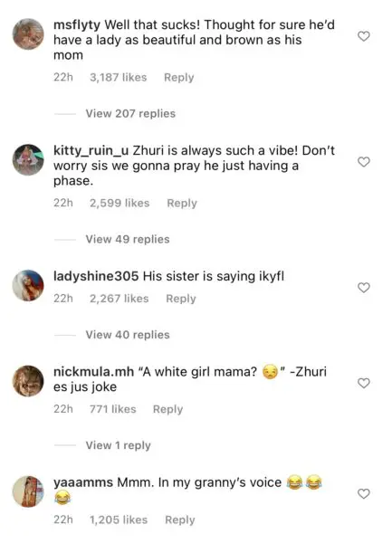Show View 1 reply thread
This screenshot has width=392, height=543.
click(118, 445)
